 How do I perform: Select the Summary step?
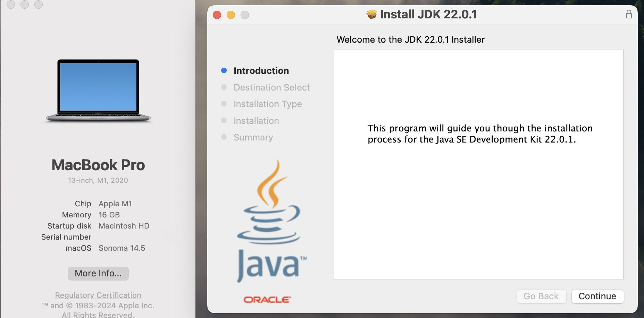pos(253,137)
